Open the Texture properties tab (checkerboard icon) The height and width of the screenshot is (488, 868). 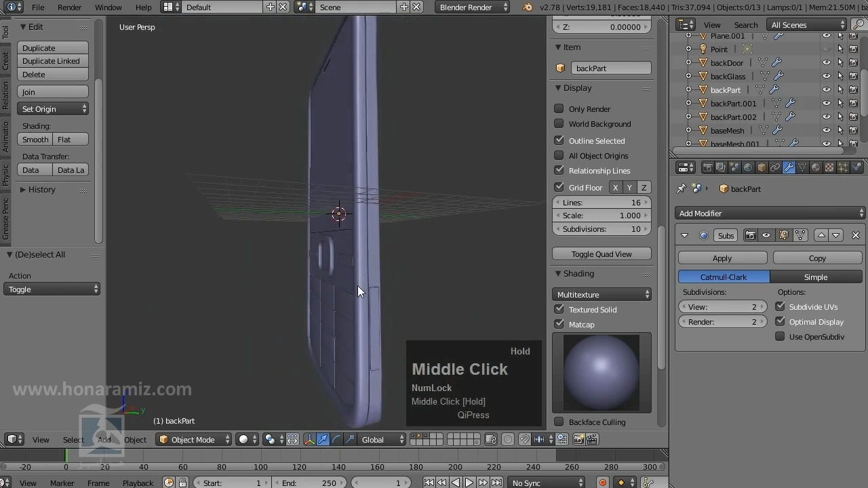coord(829,167)
